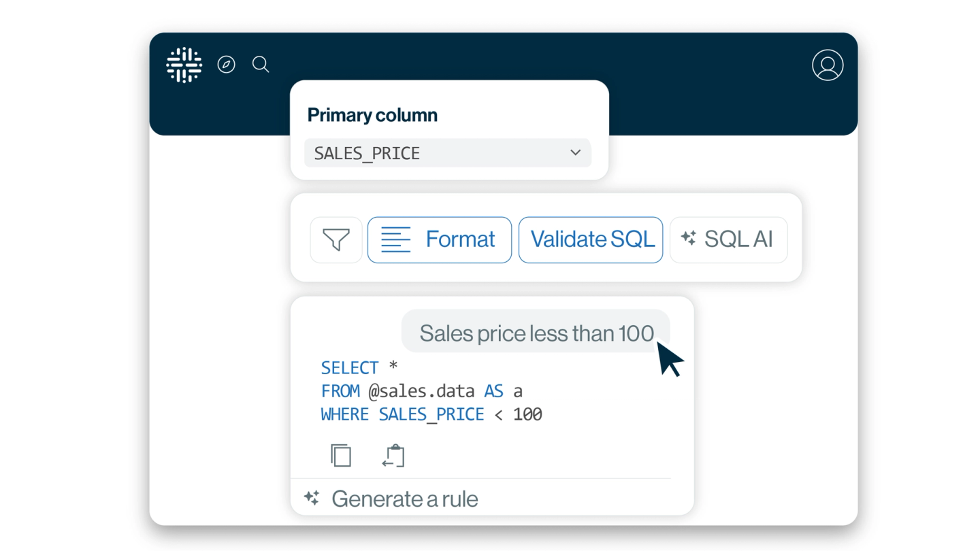Click the text-lines icon in Format button
The width and height of the screenshot is (980, 551).
coord(395,239)
